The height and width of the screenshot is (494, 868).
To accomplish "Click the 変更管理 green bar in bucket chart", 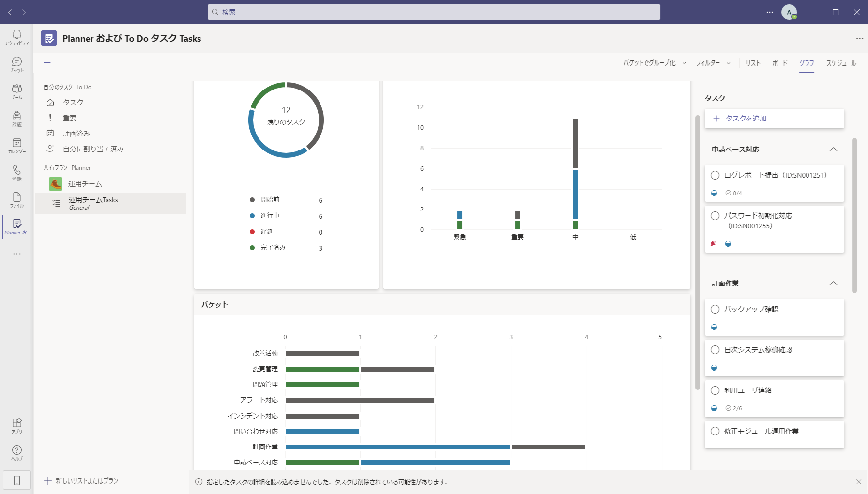I will pyautogui.click(x=322, y=369).
